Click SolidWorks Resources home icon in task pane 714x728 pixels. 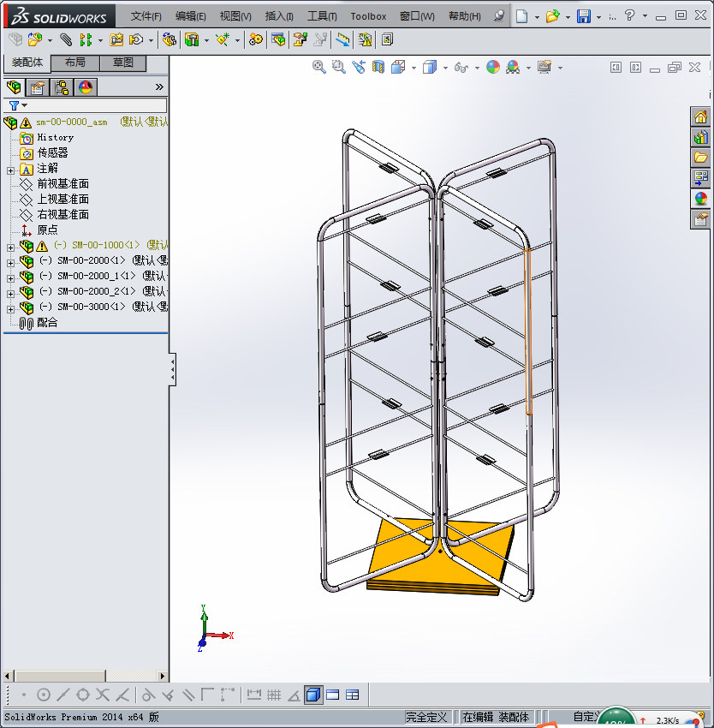tap(700, 116)
